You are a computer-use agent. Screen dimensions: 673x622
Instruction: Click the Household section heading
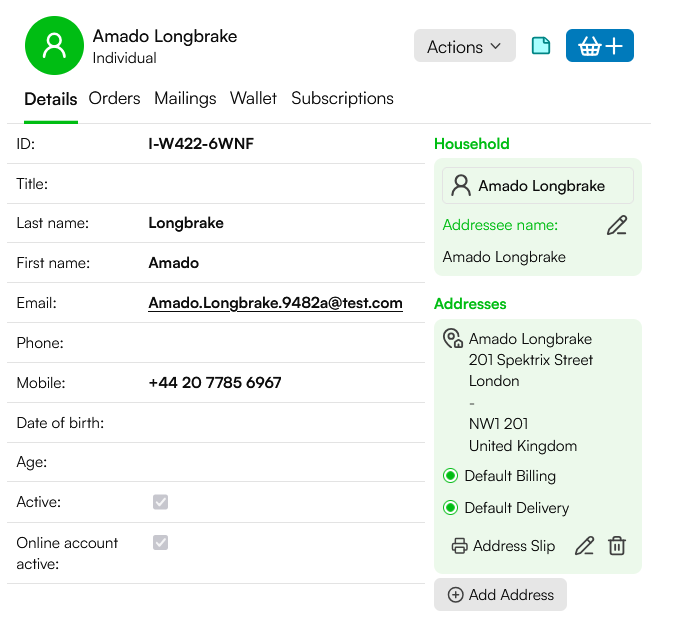click(471, 144)
